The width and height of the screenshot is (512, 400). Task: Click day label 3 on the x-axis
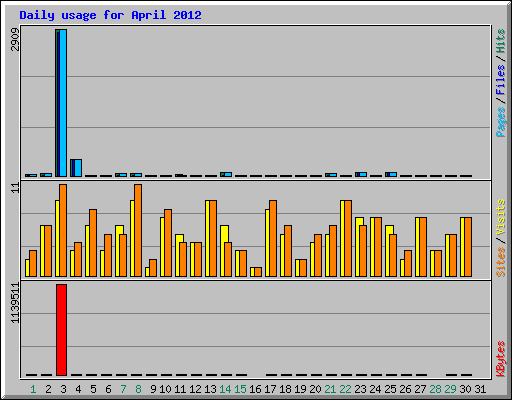coord(63,389)
